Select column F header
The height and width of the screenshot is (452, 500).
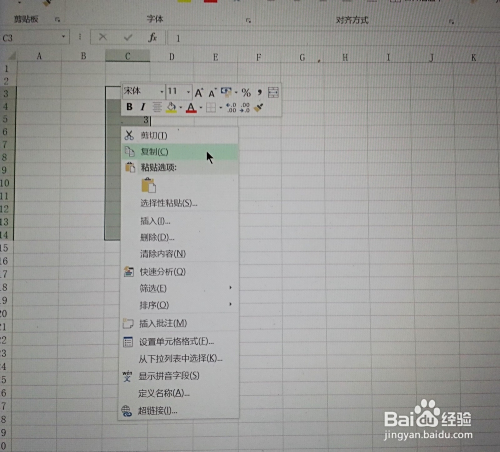[x=259, y=57]
